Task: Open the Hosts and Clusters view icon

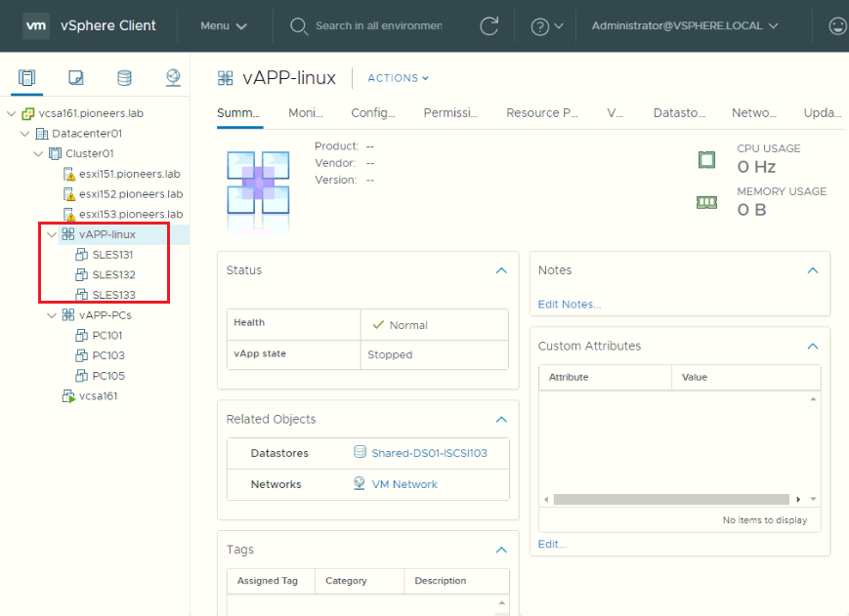Action: point(26,78)
